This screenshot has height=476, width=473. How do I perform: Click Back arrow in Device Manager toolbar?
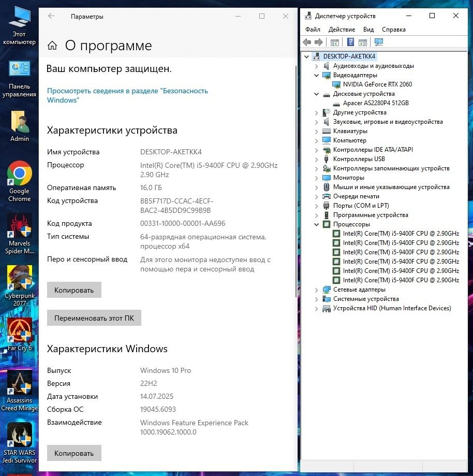307,42
